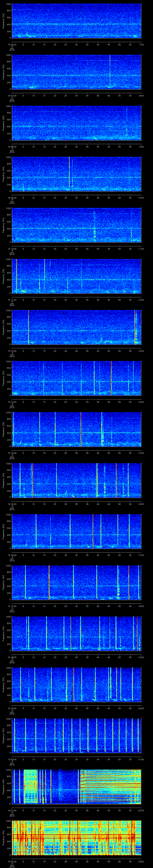
Task: Click the 15:18:00 start time label
Action: click(12, 657)
